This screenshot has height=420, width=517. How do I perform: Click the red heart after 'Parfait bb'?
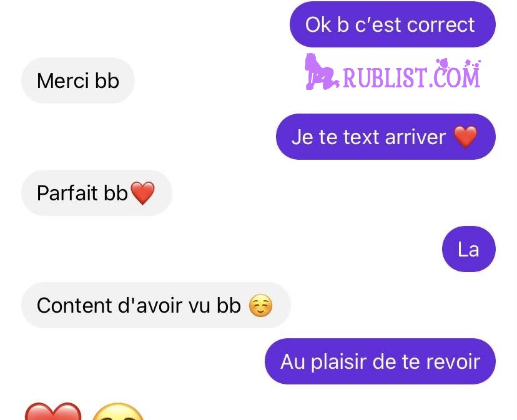tap(142, 193)
